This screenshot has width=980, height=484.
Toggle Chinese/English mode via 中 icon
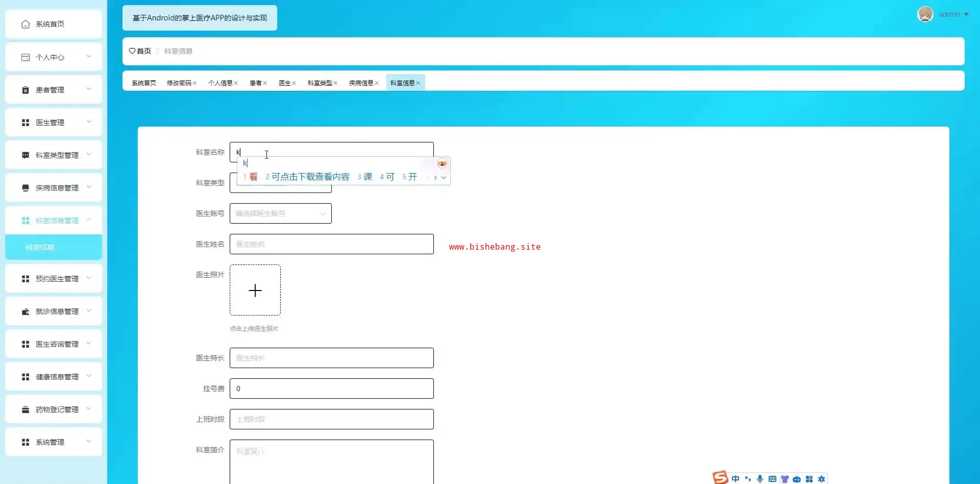(736, 479)
